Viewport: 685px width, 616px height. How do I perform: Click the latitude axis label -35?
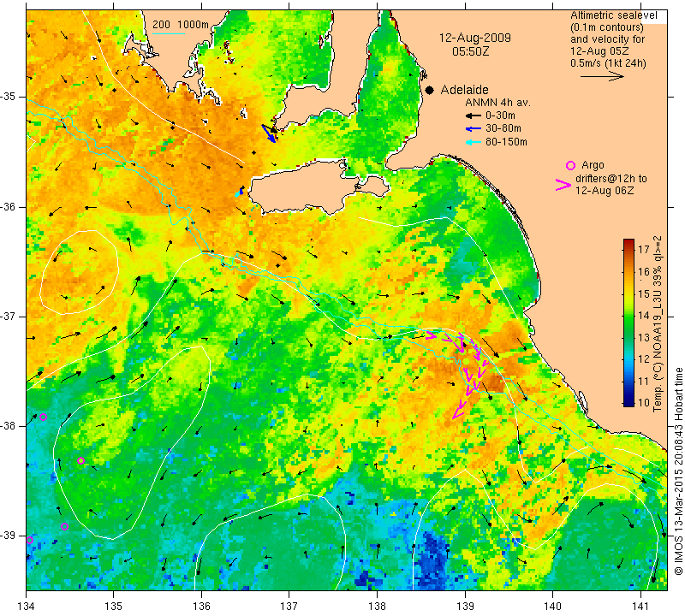click(x=8, y=97)
